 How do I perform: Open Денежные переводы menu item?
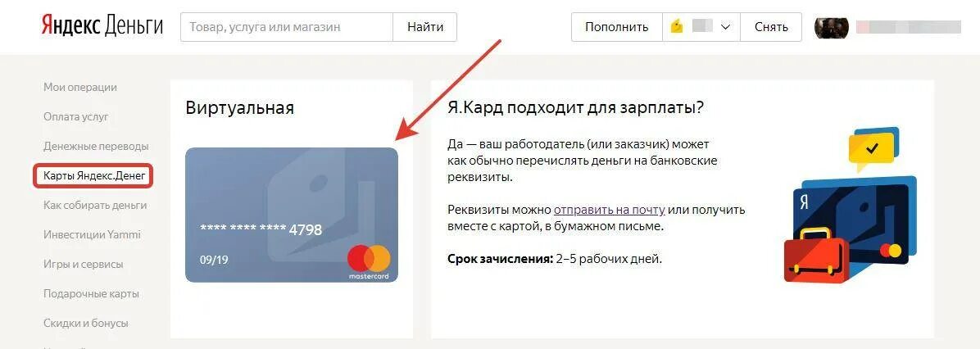point(96,147)
